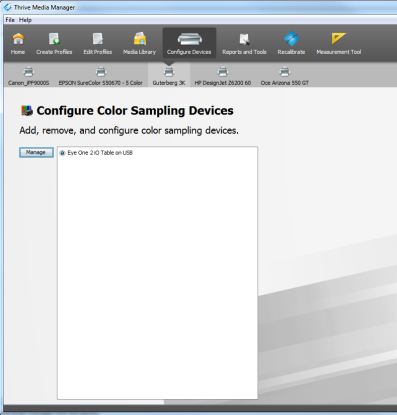Click the Manage button
Screen dimensions: 397x415
click(x=36, y=152)
